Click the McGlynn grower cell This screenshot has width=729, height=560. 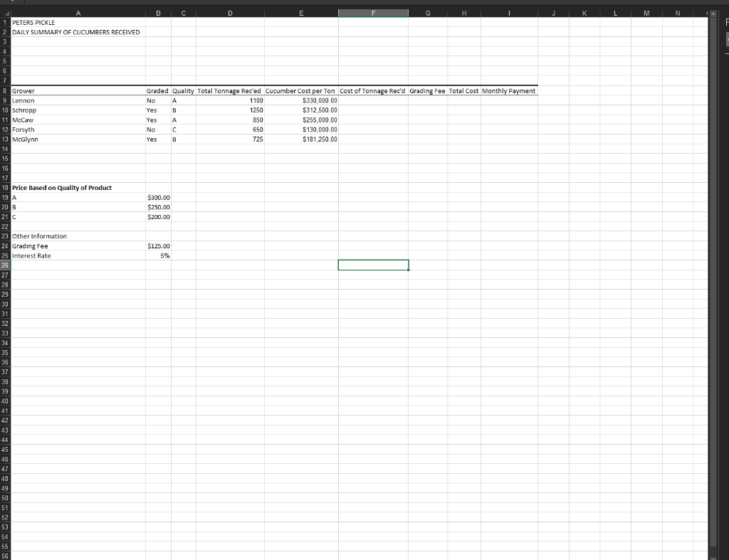(78, 139)
